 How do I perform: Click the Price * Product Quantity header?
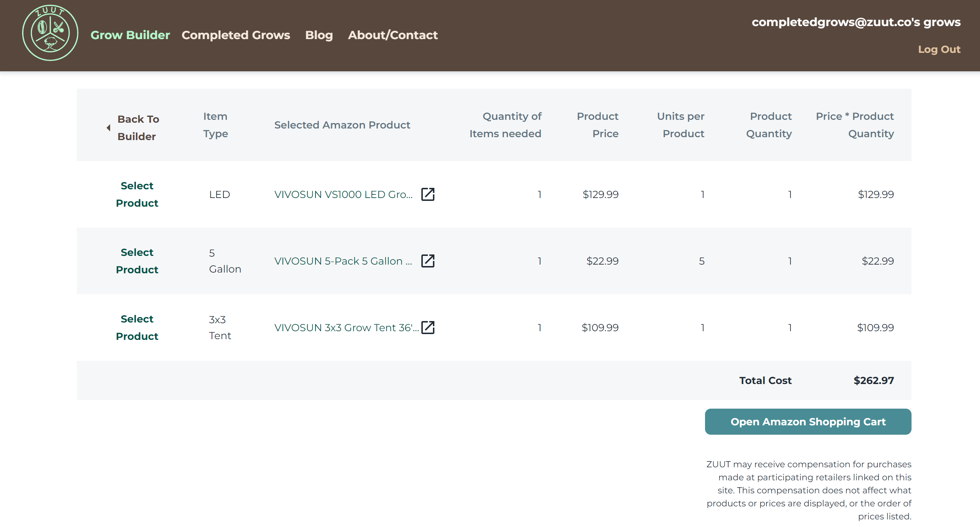pyautogui.click(x=854, y=125)
